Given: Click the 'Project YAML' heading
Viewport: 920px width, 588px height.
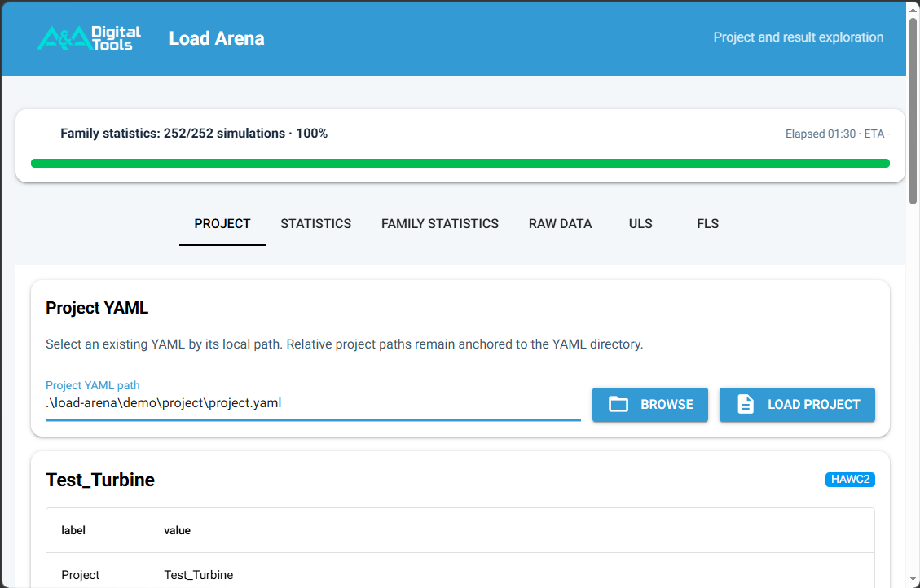Looking at the screenshot, I should click(97, 308).
